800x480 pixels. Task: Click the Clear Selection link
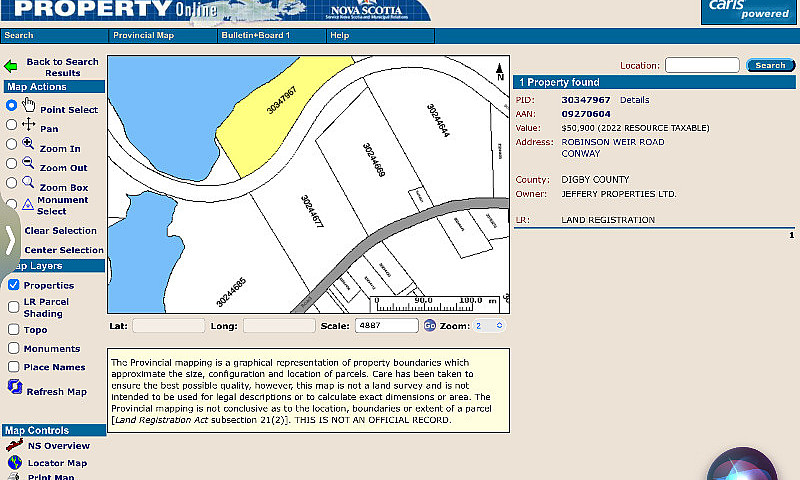[x=60, y=231]
